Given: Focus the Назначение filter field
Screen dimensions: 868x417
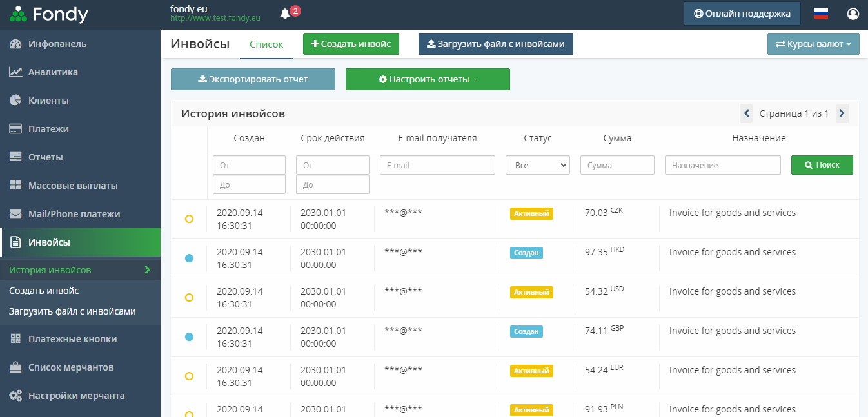Looking at the screenshot, I should point(723,165).
